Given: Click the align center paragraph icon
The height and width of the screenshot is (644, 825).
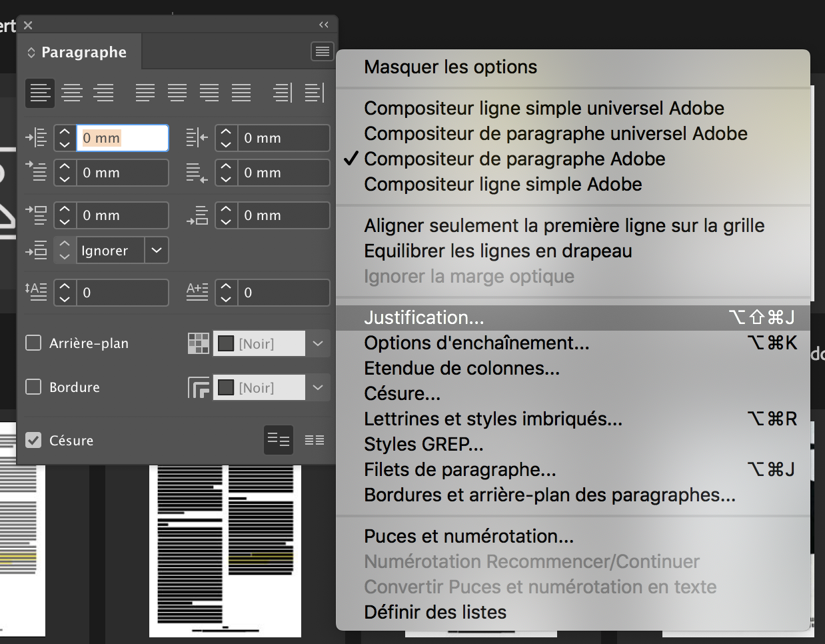Looking at the screenshot, I should click(x=72, y=93).
